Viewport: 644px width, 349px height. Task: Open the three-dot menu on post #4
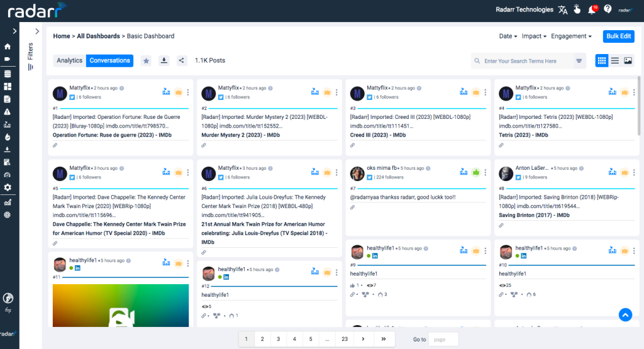(634, 92)
